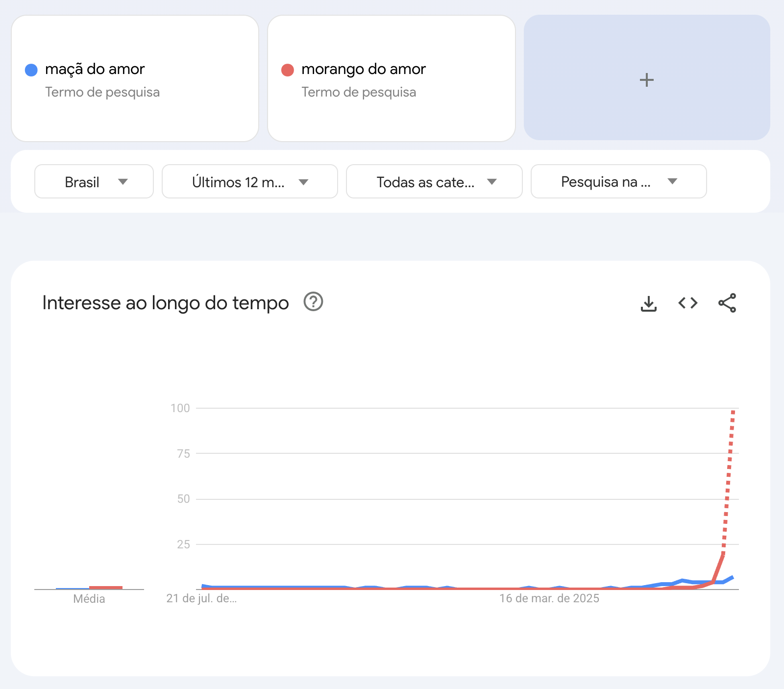
Task: Download the interest over time data
Action: tap(648, 303)
